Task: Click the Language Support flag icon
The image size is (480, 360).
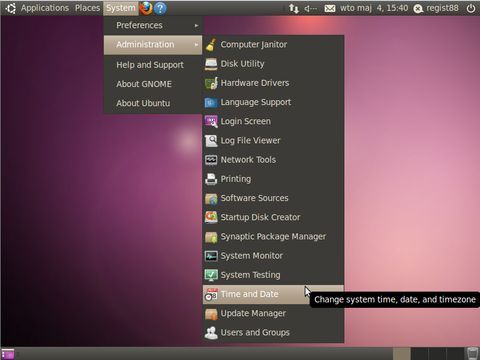Action: tap(211, 102)
